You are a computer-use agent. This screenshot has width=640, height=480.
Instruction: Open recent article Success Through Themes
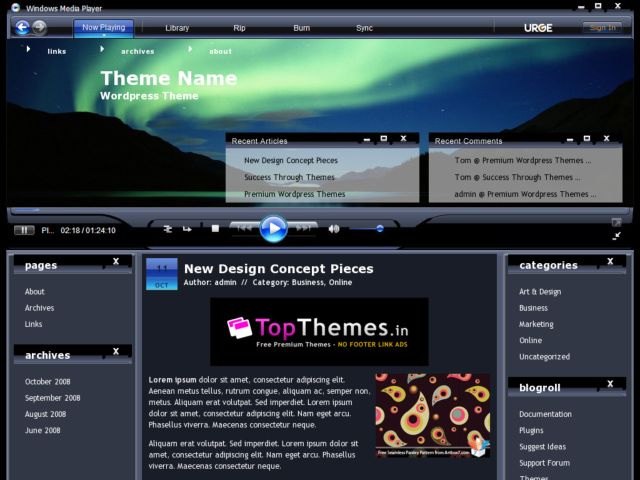pos(289,177)
